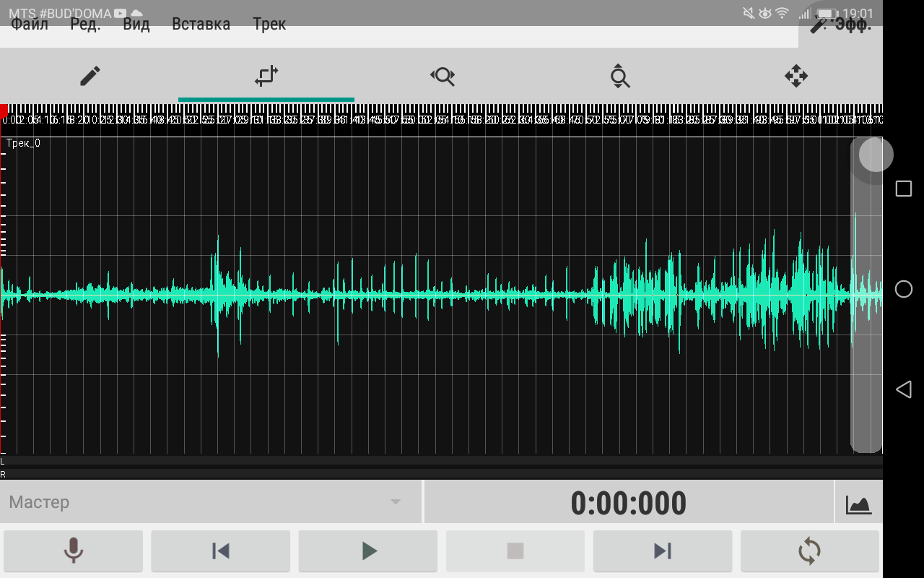Open the Трек menu
Image resolution: width=924 pixels, height=578 pixels.
pyautogui.click(x=269, y=25)
